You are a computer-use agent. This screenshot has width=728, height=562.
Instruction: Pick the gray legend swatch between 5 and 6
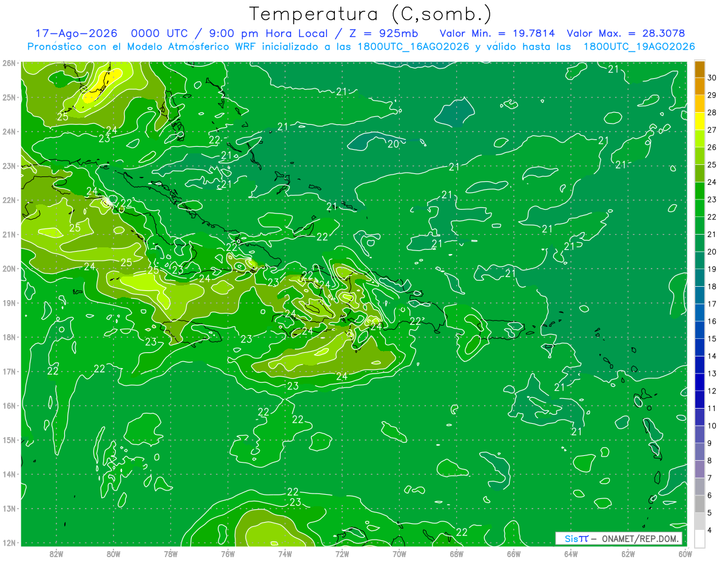pyautogui.click(x=699, y=504)
